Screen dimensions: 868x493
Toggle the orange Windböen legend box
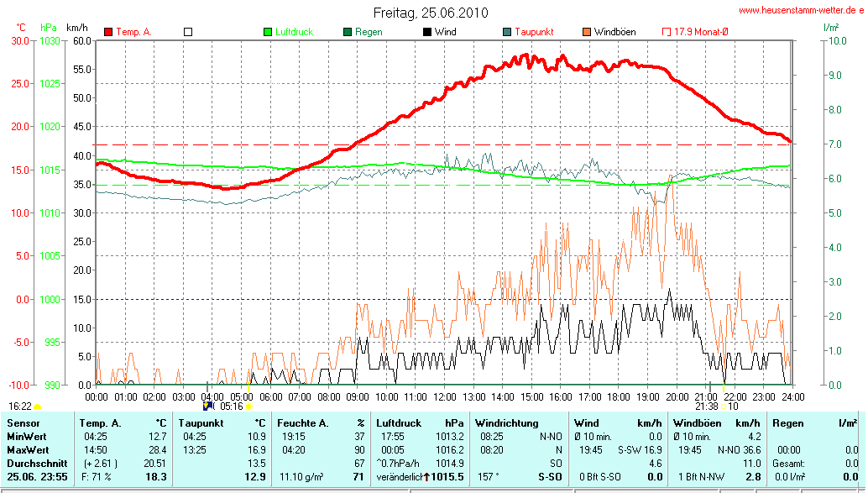coord(587,32)
